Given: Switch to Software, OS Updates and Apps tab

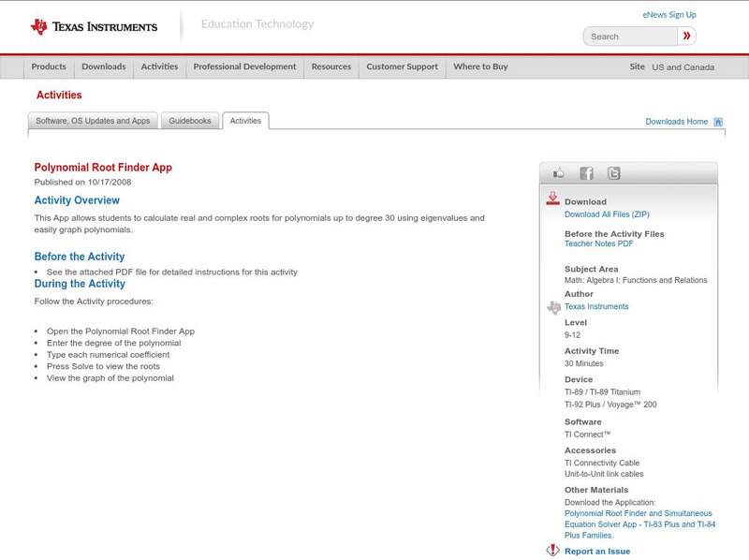Looking at the screenshot, I should (x=93, y=121).
